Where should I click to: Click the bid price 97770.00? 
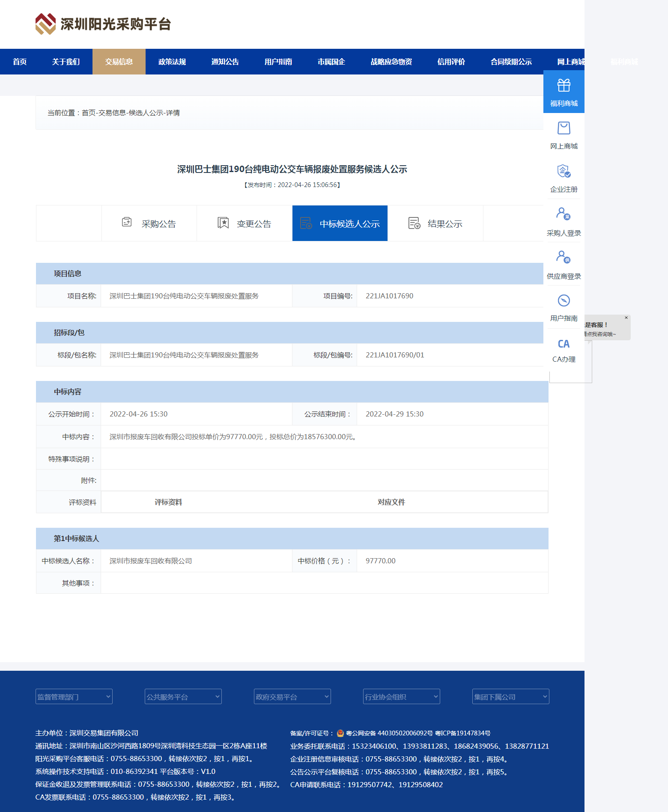point(381,561)
